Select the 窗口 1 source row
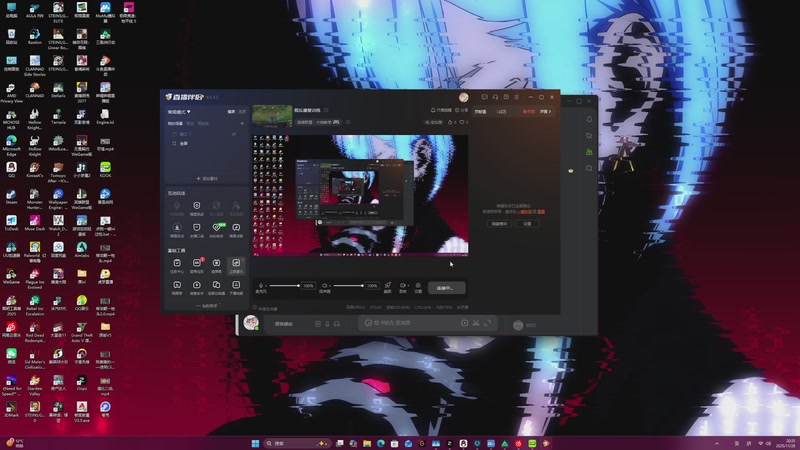 point(206,134)
